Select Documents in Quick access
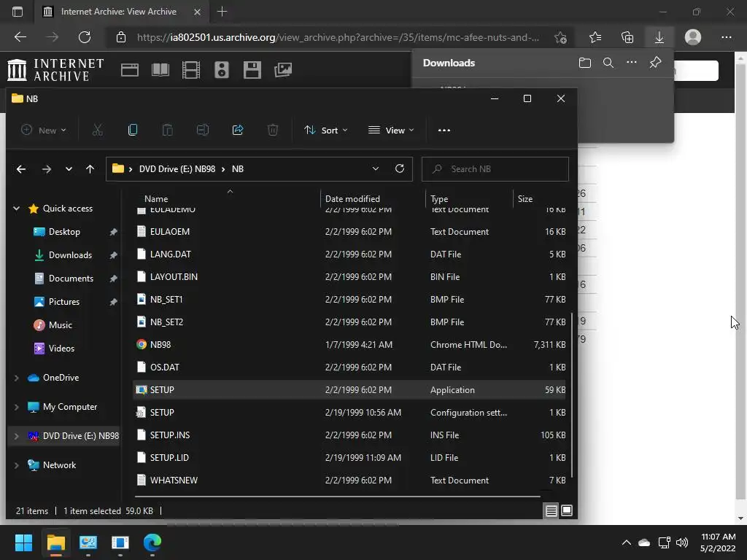This screenshot has width=747, height=560. coord(71,279)
